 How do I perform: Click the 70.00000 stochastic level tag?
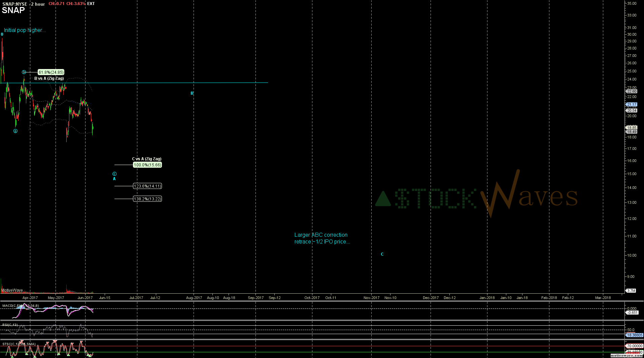[x=634, y=346]
